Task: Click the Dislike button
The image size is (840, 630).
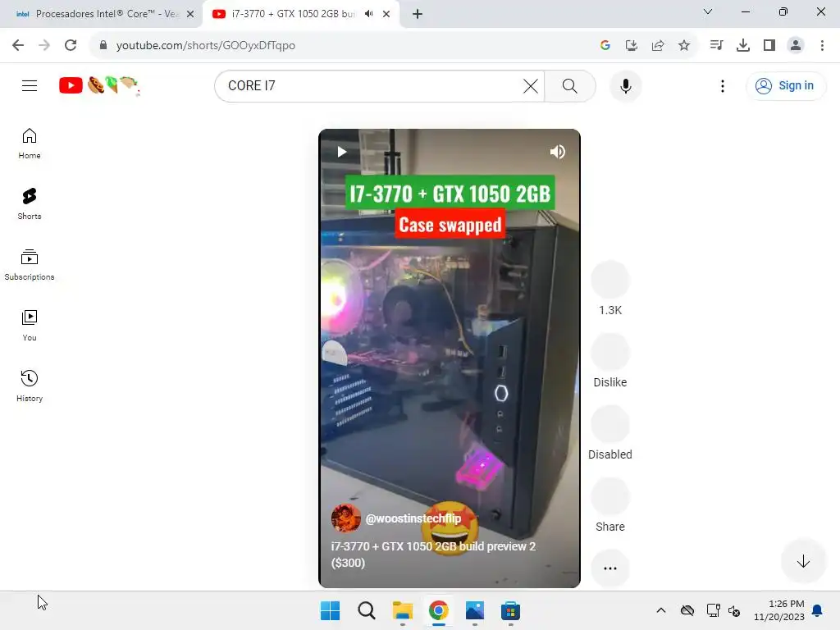Action: pos(609,352)
